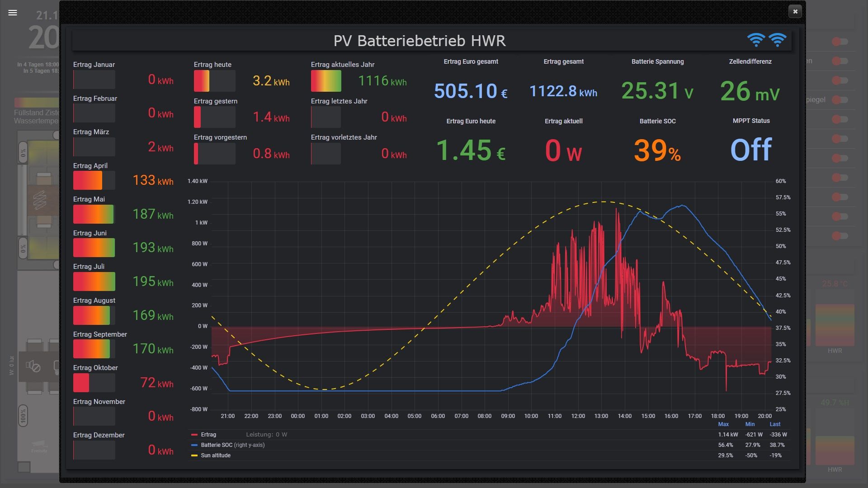Click the first WiFi status icon
Viewport: 868px width, 488px height.
click(x=756, y=40)
